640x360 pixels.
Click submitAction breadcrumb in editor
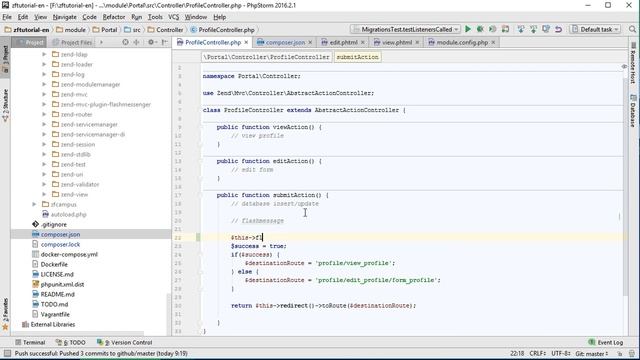click(357, 57)
